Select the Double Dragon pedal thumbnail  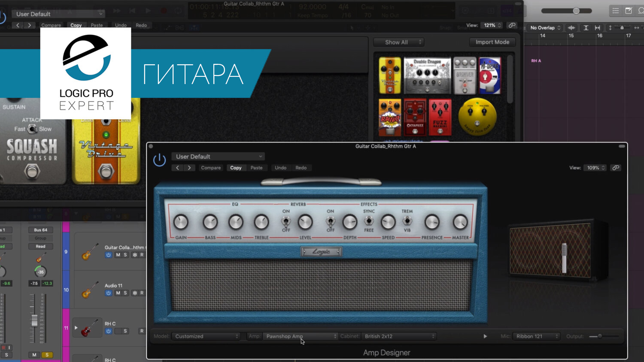point(427,75)
